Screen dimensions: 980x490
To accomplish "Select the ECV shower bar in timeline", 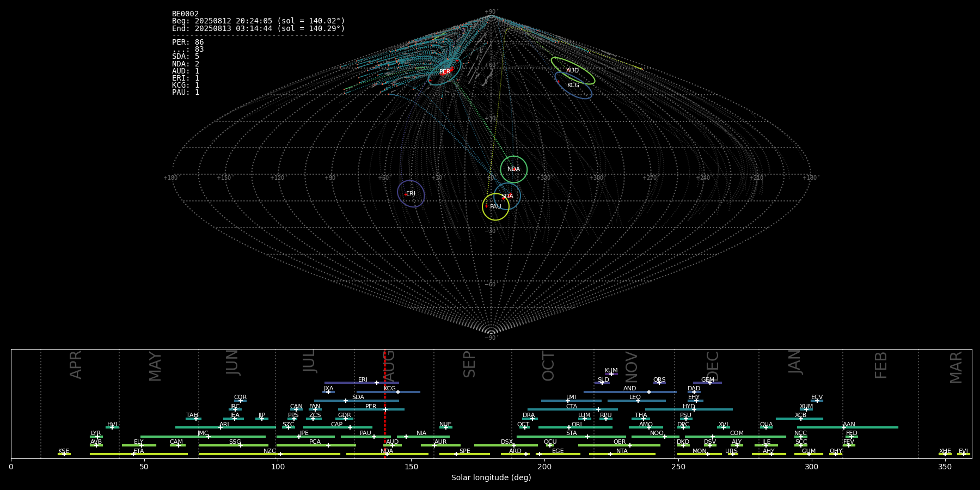I will tap(817, 401).
